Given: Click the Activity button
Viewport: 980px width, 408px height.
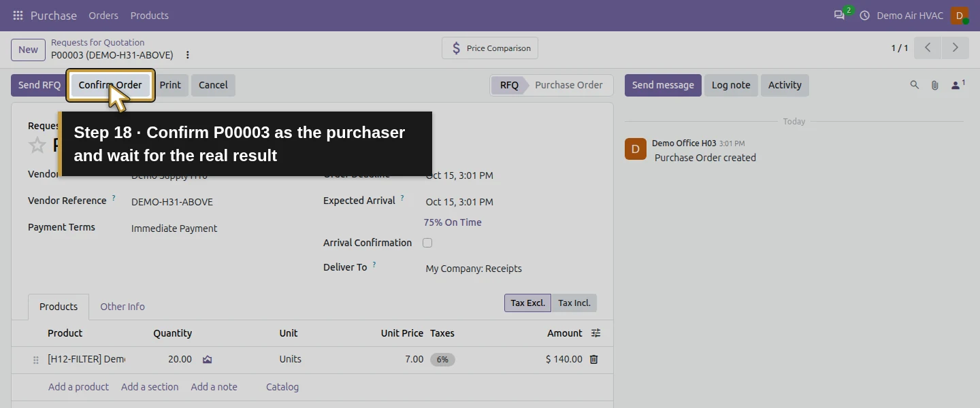Looking at the screenshot, I should tap(785, 85).
